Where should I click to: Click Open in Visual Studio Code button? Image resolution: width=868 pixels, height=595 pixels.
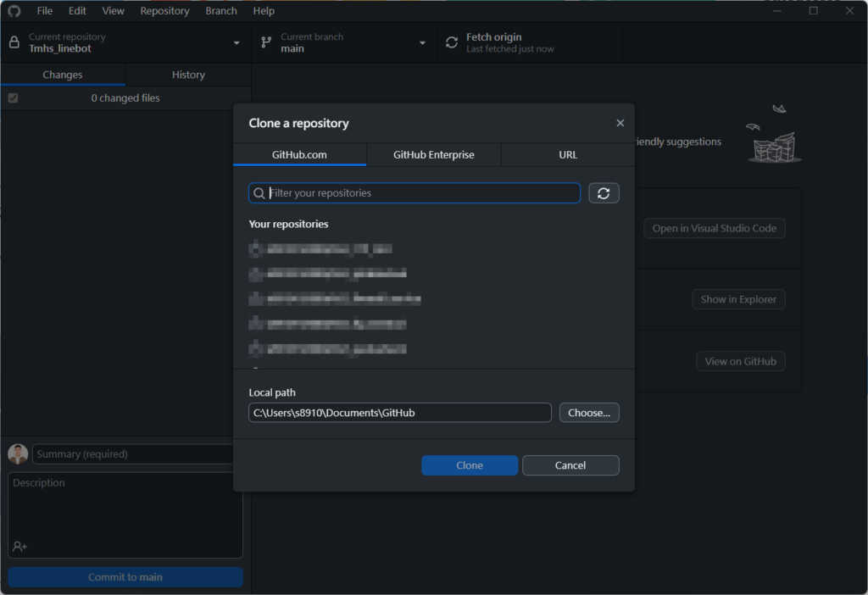point(714,228)
